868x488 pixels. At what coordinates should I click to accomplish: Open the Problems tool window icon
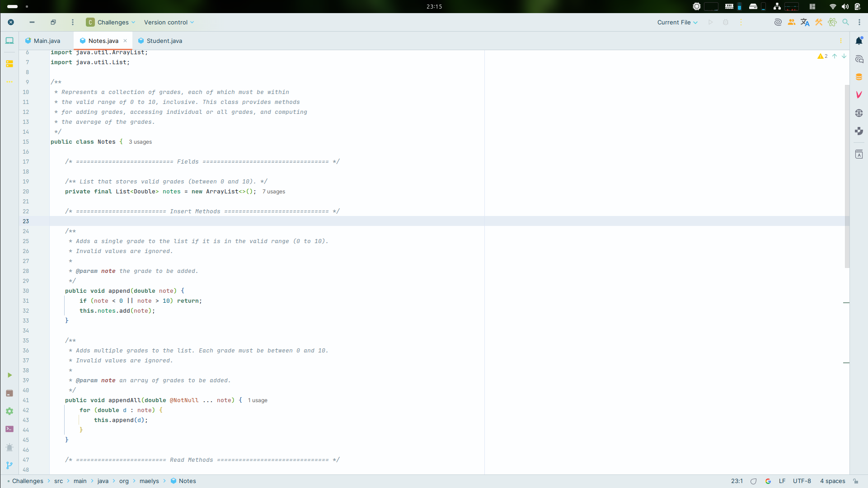(x=9, y=447)
